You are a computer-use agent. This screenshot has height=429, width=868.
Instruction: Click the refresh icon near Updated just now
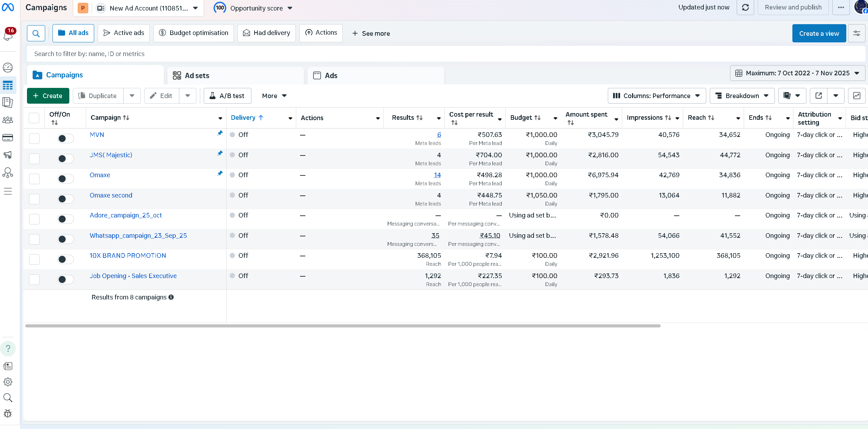click(x=745, y=7)
